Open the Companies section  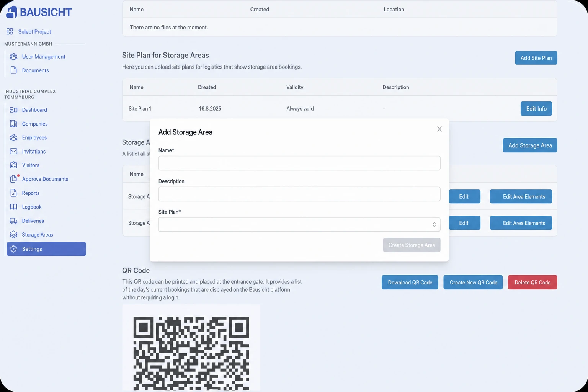coord(35,124)
